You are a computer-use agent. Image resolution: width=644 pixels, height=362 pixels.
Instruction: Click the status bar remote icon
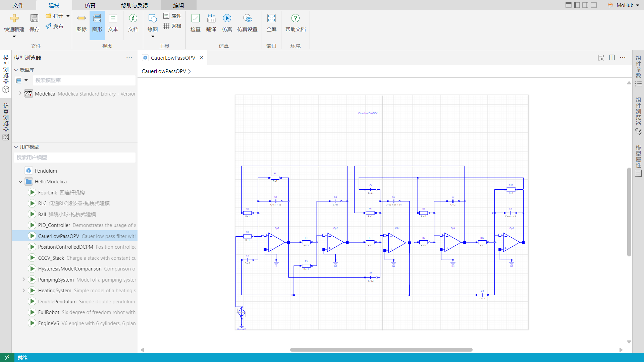[7, 357]
